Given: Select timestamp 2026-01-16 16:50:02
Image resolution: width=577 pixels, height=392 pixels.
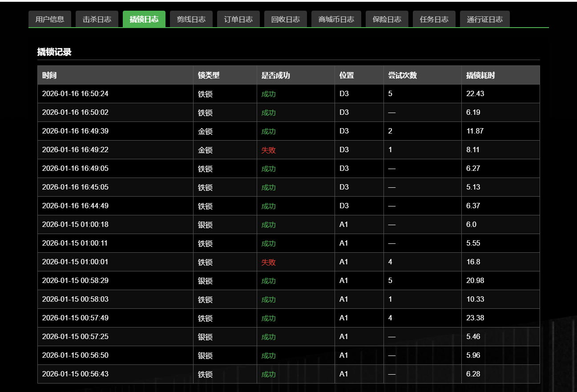Looking at the screenshot, I should coord(75,113).
